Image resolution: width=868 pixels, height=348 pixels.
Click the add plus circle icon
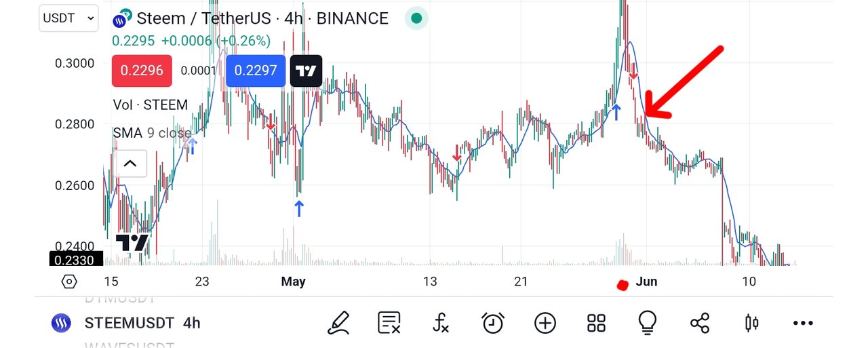tap(545, 323)
